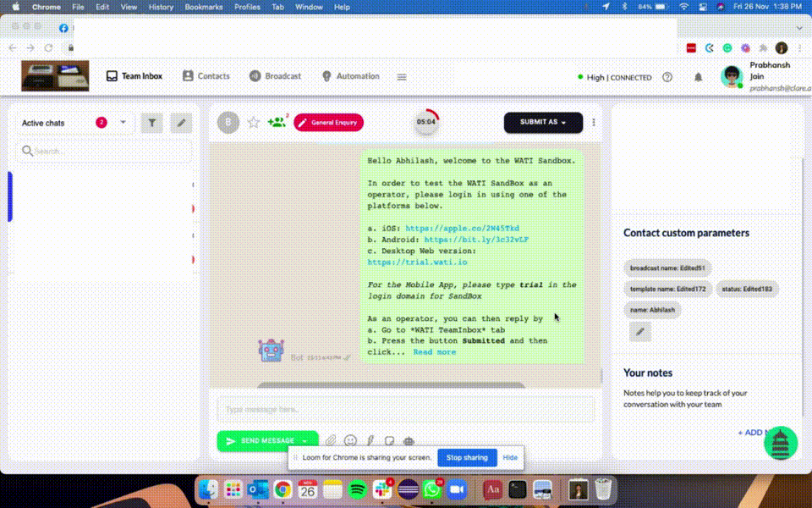Viewport: 812px width, 508px height.
Task: Click the contact avatar in chat header
Action: (228, 123)
